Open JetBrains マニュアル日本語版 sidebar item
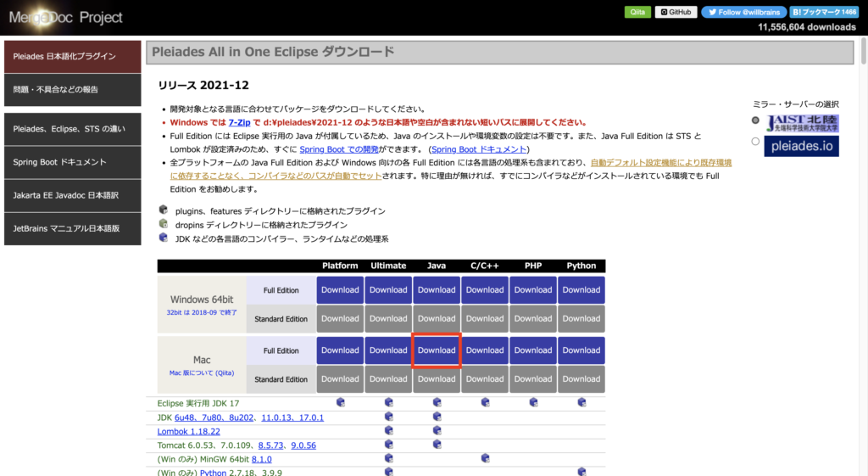 (x=73, y=228)
